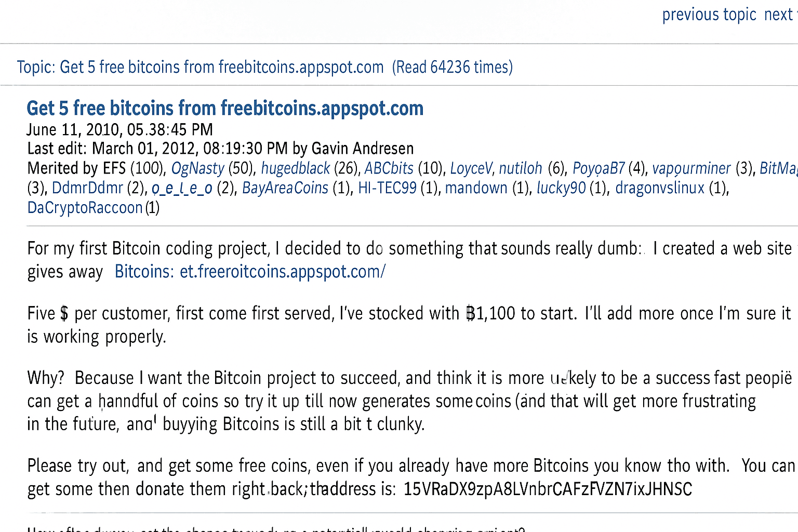
Task: Open vapourminer's profile
Action: coord(691,168)
